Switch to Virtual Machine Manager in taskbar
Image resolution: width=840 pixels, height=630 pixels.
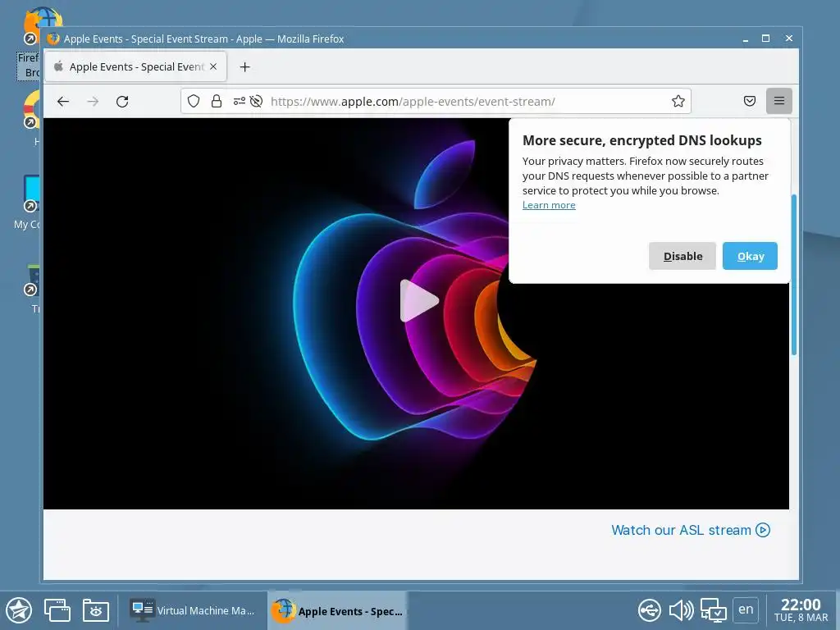coord(192,610)
